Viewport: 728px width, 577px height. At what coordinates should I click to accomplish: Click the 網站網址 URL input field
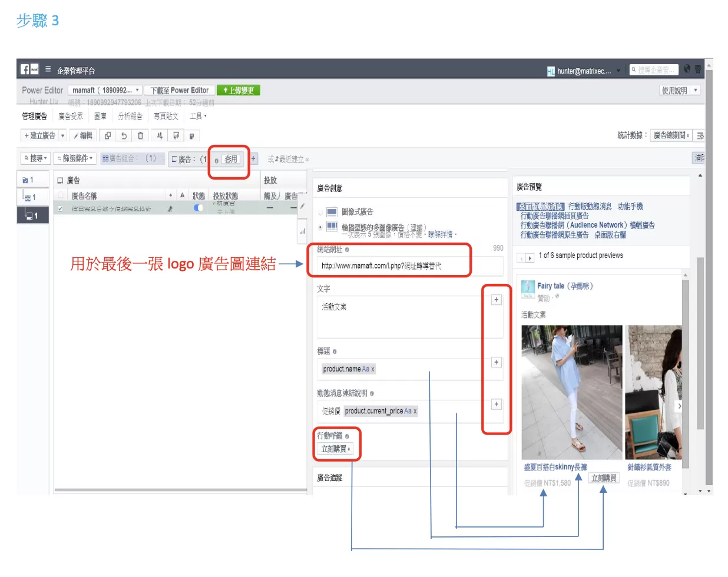[x=410, y=266]
